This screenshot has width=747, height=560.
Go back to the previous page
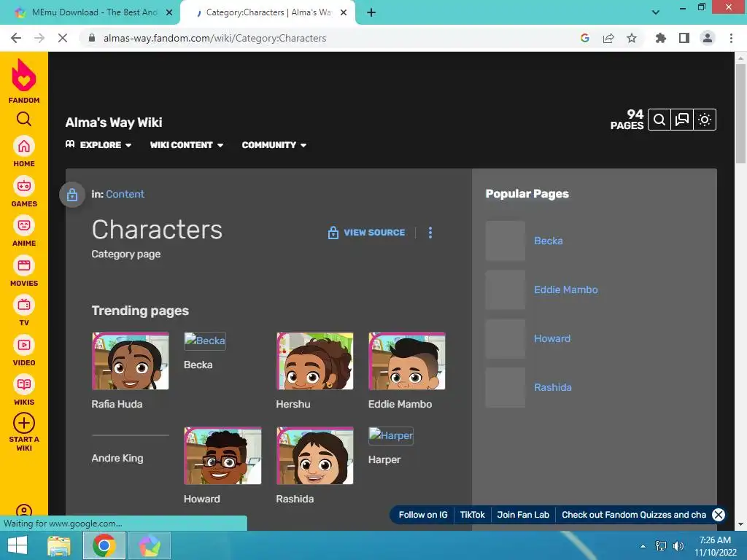point(16,38)
